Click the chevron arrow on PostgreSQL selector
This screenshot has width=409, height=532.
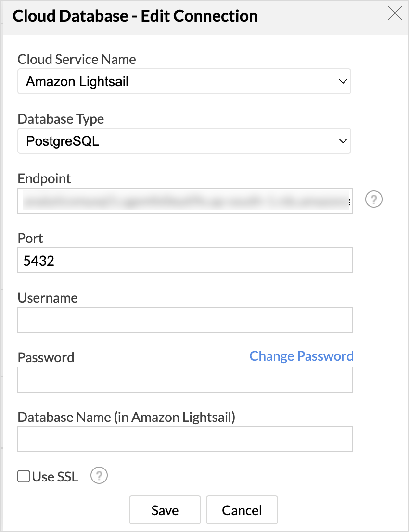(x=343, y=141)
